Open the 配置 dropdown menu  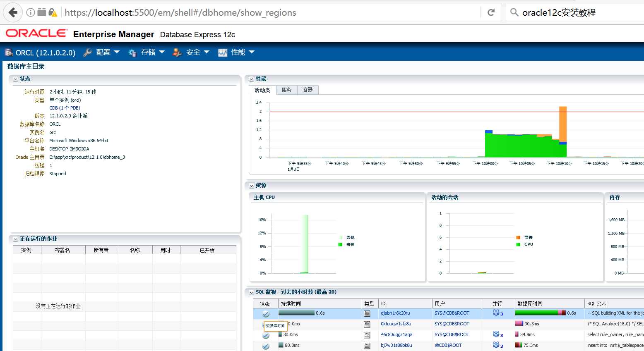(108, 52)
